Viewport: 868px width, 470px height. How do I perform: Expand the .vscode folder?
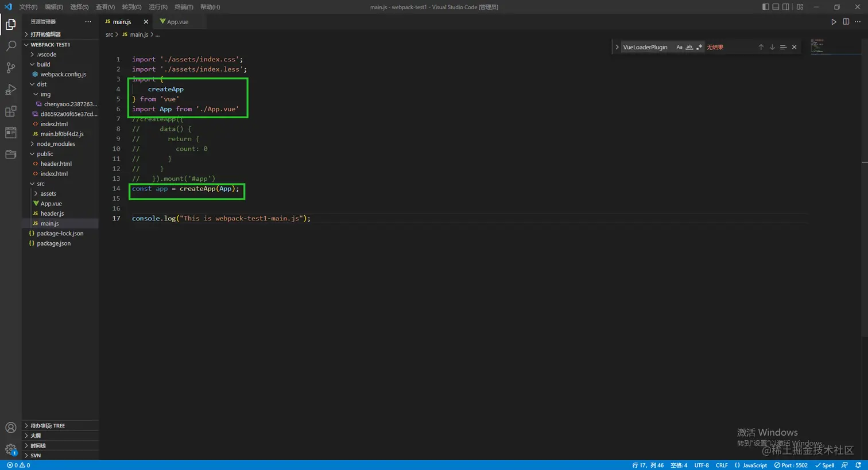[x=60, y=55]
